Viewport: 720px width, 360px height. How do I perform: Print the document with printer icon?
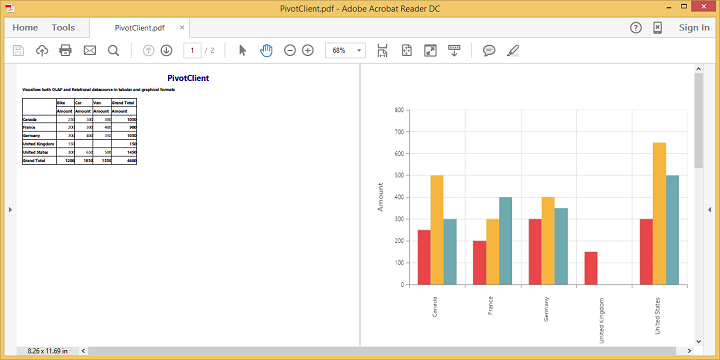66,51
